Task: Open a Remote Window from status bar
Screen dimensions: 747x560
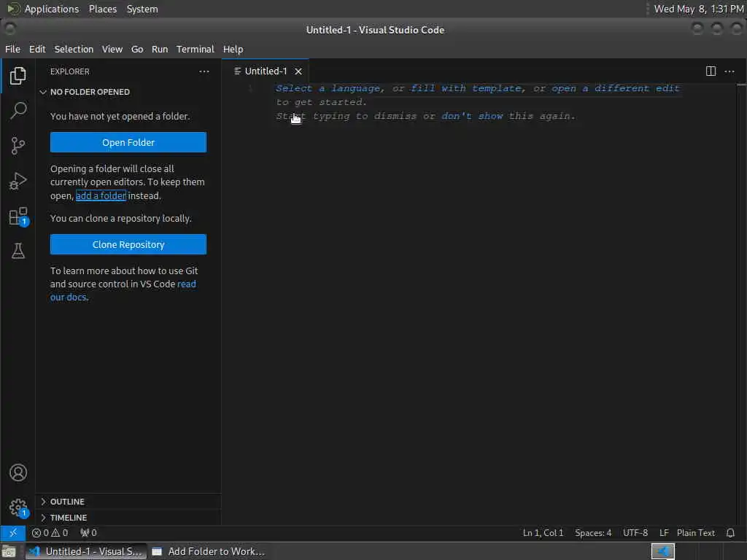Action: 13,533
